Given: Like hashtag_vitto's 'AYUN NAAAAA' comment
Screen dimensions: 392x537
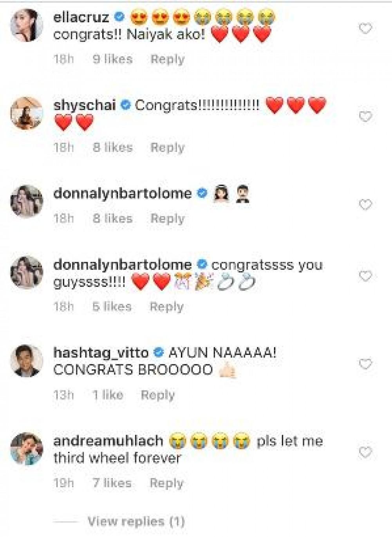Looking at the screenshot, I should coord(365,364).
